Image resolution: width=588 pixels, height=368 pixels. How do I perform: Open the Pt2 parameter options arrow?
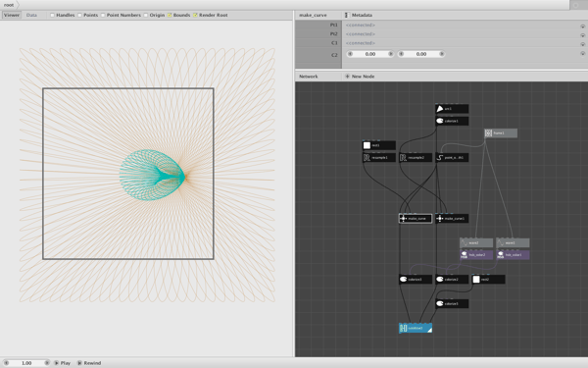tap(582, 35)
